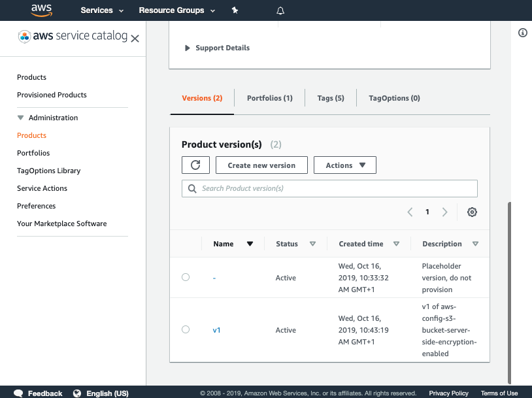Click the vertical page scrollbar
The height and width of the screenshot is (398, 532).
[x=509, y=293]
